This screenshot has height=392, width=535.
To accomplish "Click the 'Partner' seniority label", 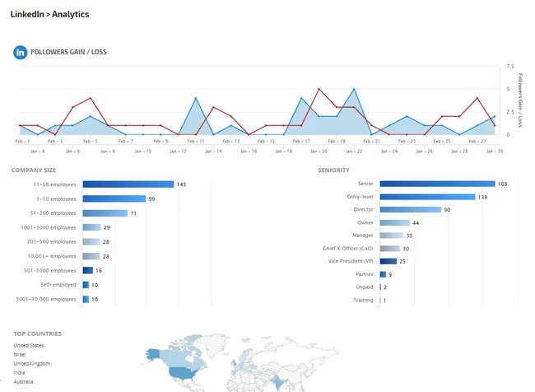I will pyautogui.click(x=365, y=274).
